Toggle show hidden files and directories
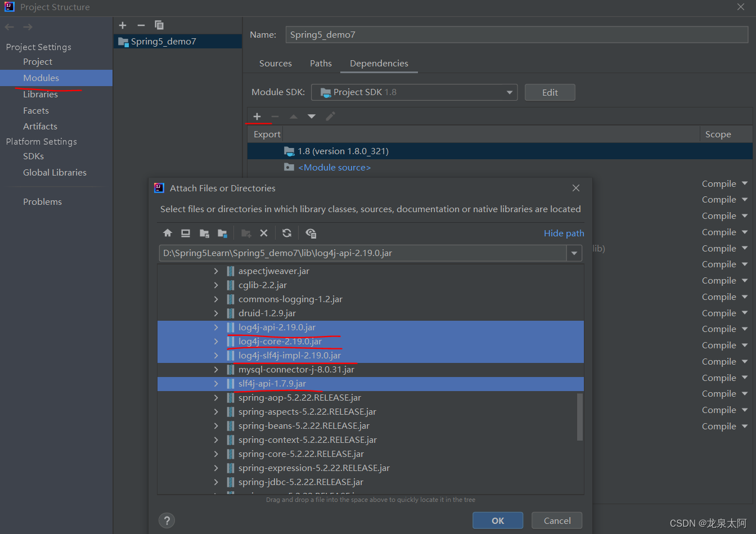Viewport: 756px width, 534px height. (310, 233)
